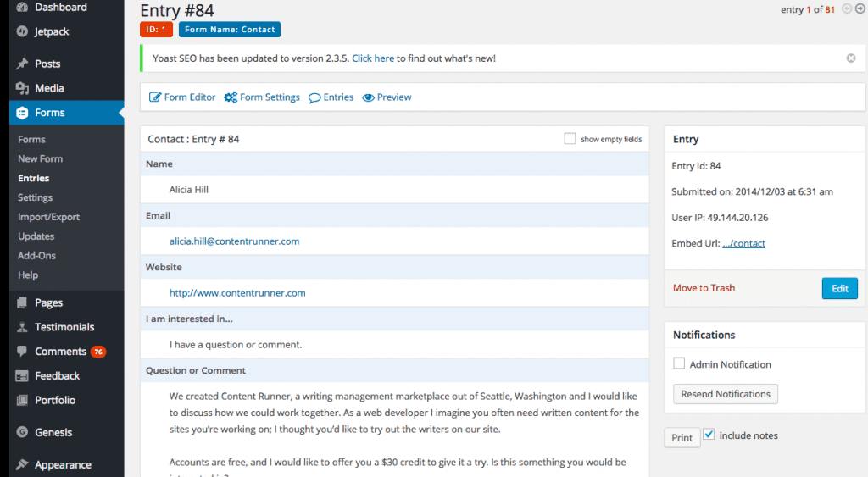Click the 'User IP: 49.144.20.126' text
This screenshot has width=868, height=477.
click(x=720, y=218)
